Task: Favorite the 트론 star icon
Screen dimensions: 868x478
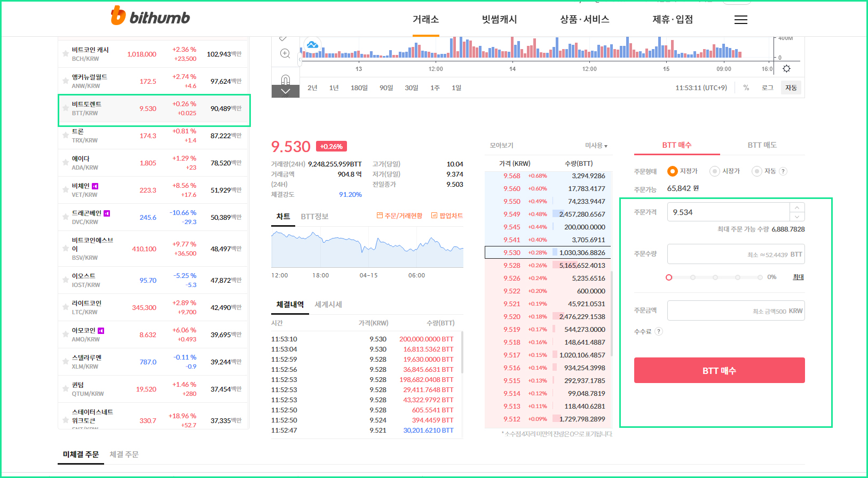Action: pyautogui.click(x=65, y=135)
